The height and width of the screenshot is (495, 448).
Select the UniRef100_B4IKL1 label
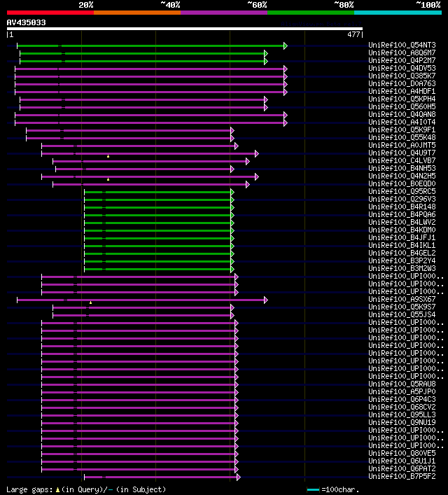tap(402, 245)
